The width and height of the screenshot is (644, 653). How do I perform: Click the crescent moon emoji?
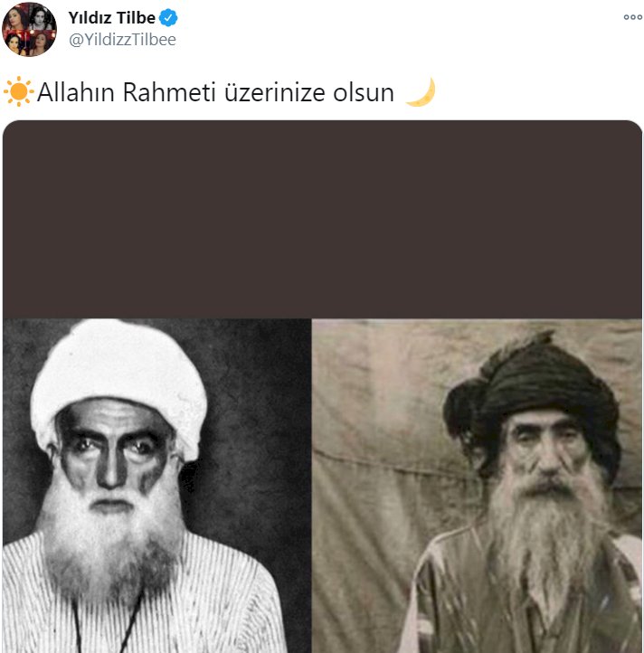(421, 91)
